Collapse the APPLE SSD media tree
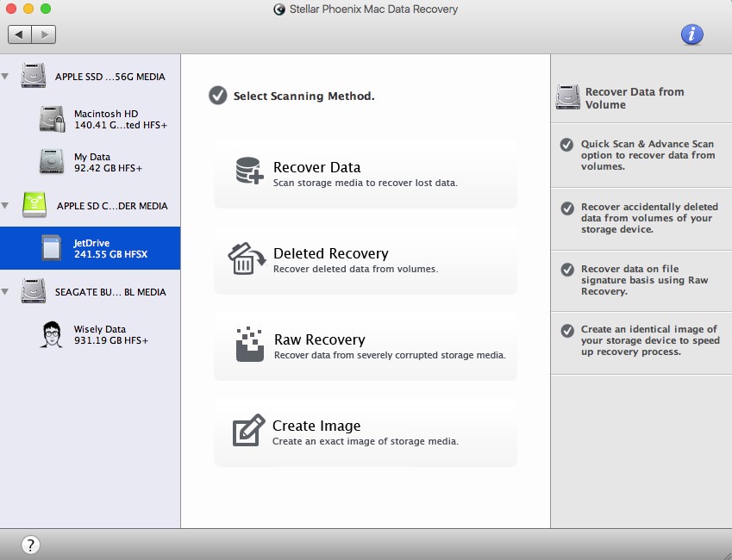The height and width of the screenshot is (560, 732). click(x=5, y=76)
